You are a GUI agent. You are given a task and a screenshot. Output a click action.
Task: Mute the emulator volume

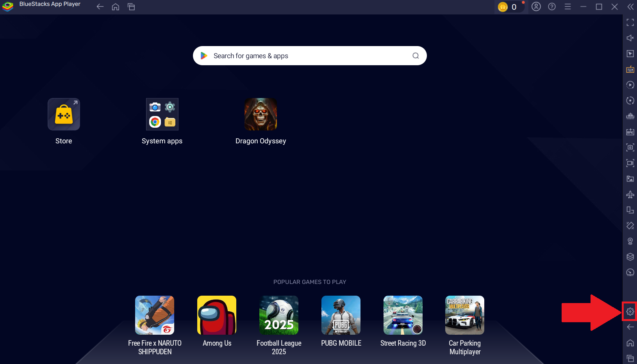(x=630, y=38)
